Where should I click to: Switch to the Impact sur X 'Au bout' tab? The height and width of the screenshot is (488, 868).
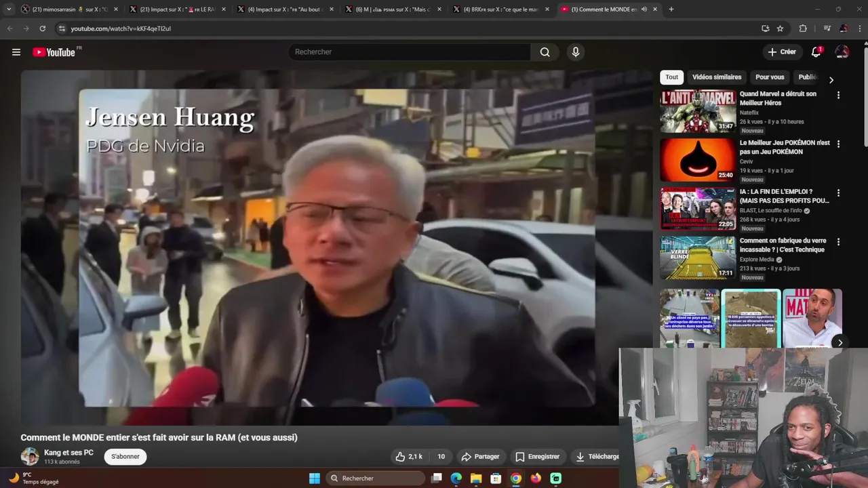click(x=285, y=9)
